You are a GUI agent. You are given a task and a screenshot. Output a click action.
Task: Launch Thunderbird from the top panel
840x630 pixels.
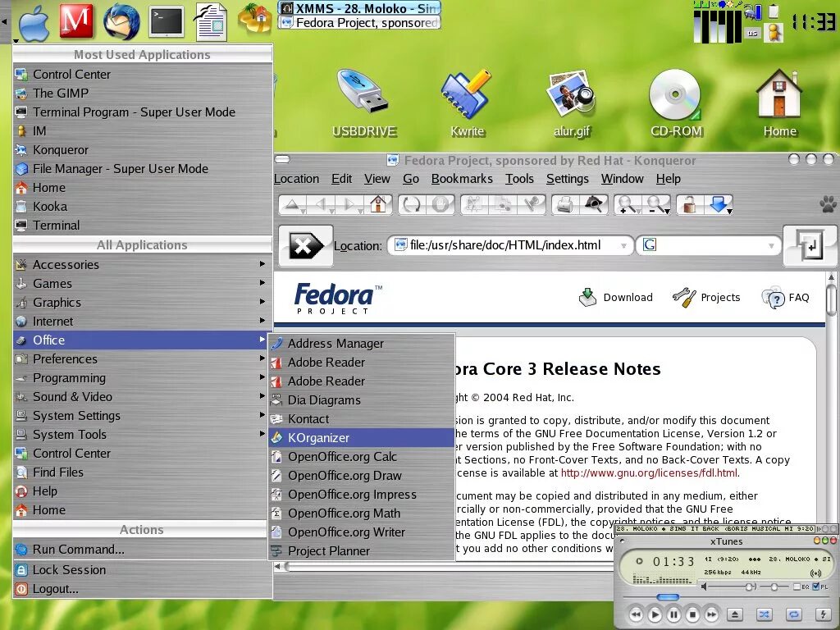pos(121,22)
